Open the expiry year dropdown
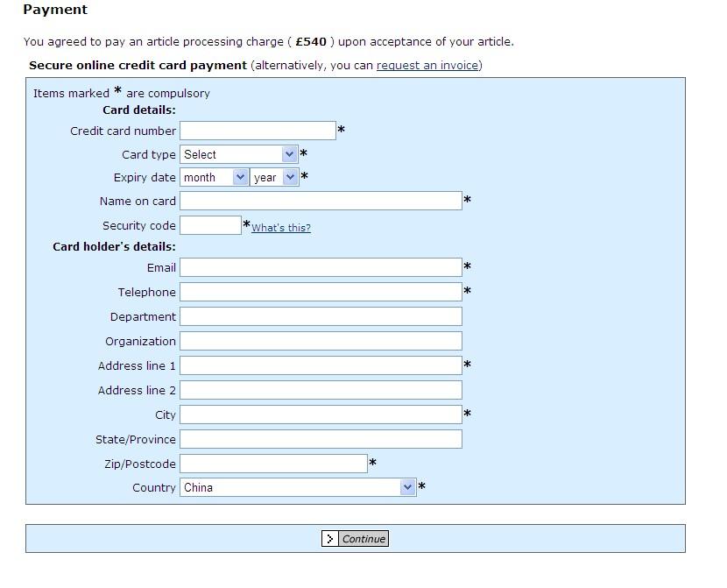Viewport: 727px width, 588px height. [274, 177]
